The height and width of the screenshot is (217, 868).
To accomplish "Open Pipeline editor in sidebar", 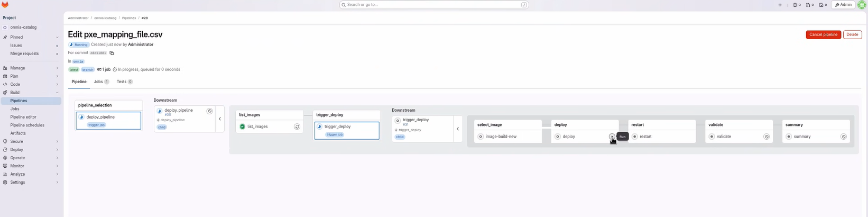I will (31, 117).
